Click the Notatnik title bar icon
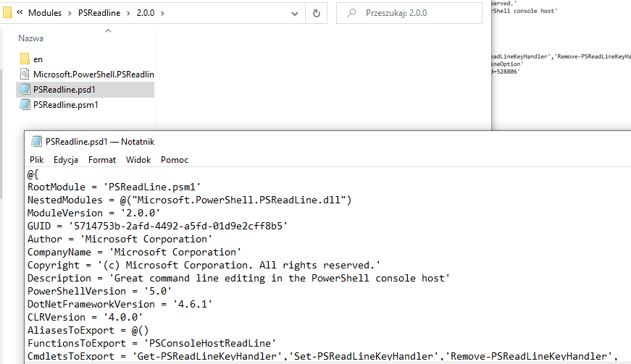The width and height of the screenshot is (631, 364). tap(37, 141)
